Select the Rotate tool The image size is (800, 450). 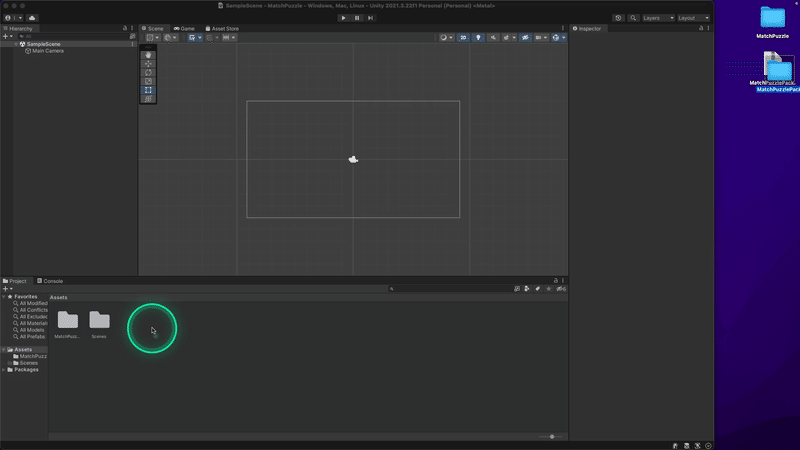click(x=148, y=72)
